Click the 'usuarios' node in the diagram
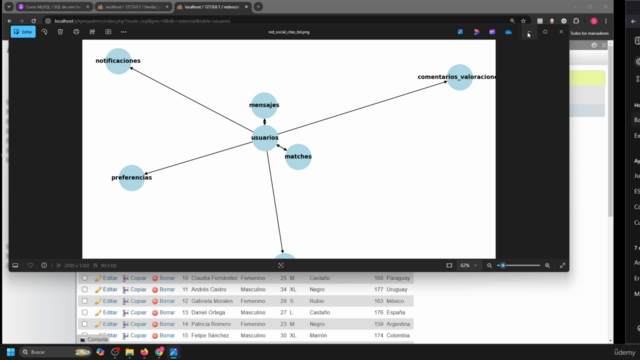The width and height of the screenshot is (640, 360). (265, 138)
